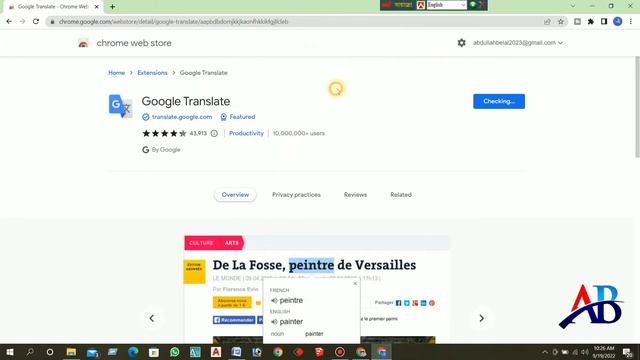Screen dimensions: 640x360
Task: Click the blue Checking... button
Action: [499, 101]
